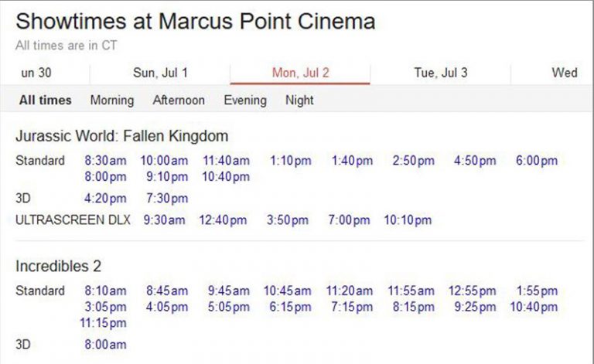594x364 pixels.
Task: Select the ULTRASCREEN DLX 7:00pm showtime
Action: click(349, 220)
